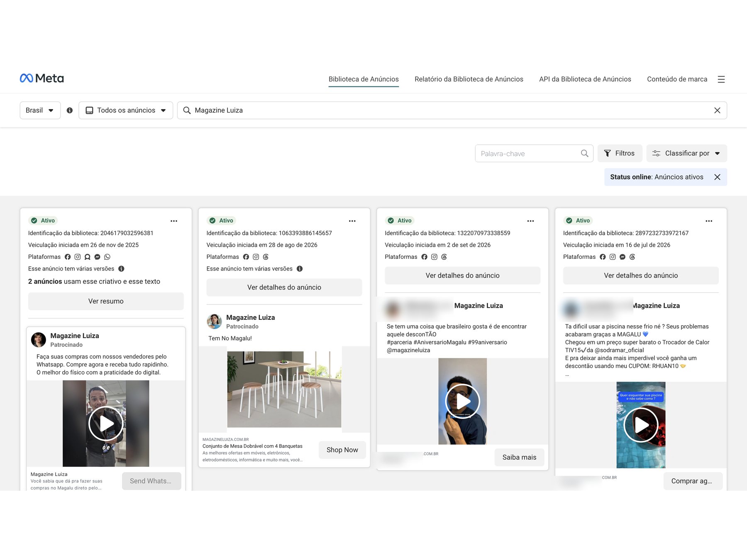This screenshot has height=560, width=747.
Task: Click Conjunto de Mesa Dobrável com 4 Banquetas title
Action: point(252,446)
